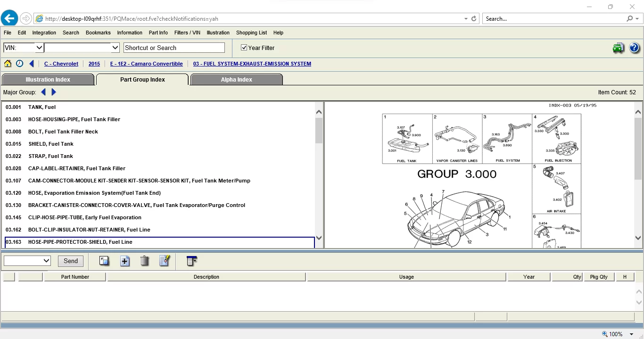This screenshot has height=339, width=644.
Task: Click the home icon in breadcrumb bar
Action: tap(8, 64)
